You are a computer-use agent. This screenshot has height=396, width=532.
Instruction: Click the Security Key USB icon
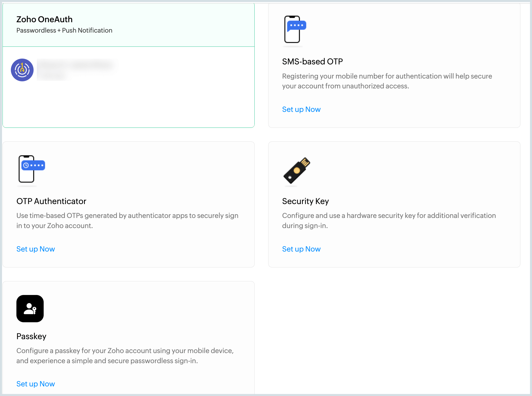click(297, 170)
